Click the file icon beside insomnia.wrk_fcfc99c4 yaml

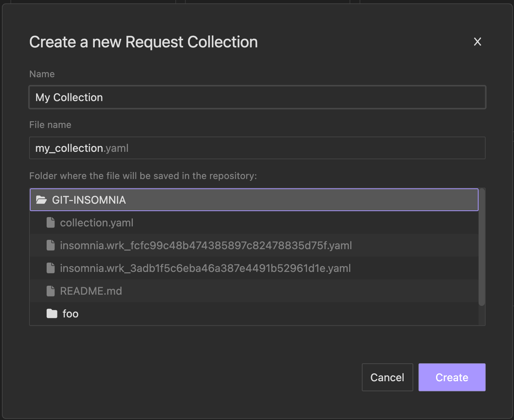[x=51, y=245]
